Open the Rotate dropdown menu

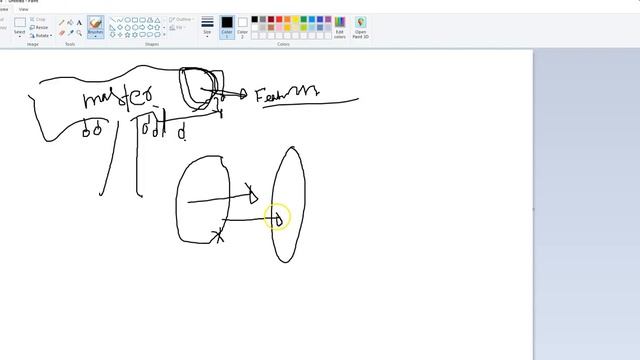(40, 36)
